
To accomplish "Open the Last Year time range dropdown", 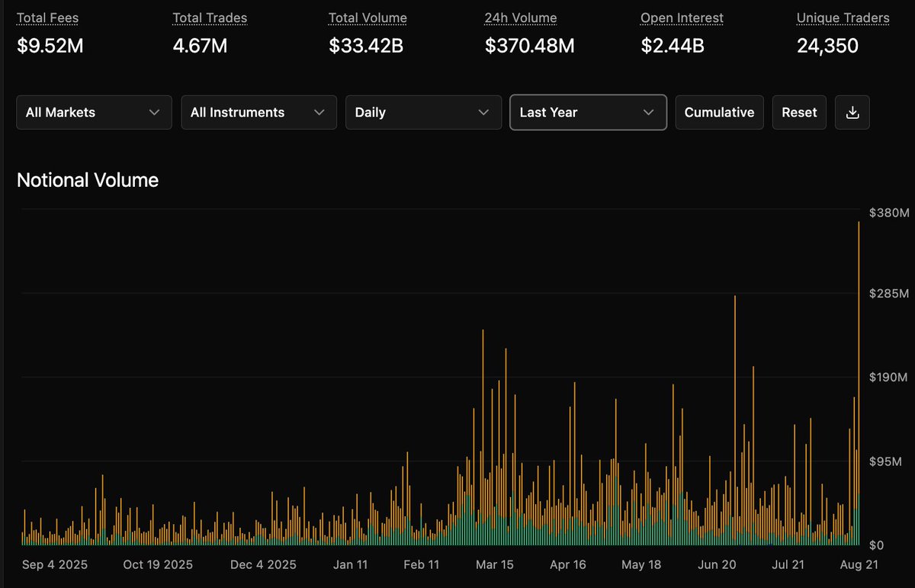I will (x=588, y=112).
